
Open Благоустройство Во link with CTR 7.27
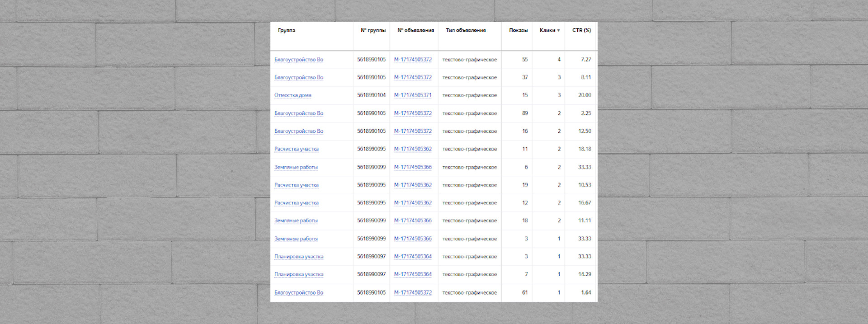(298, 60)
